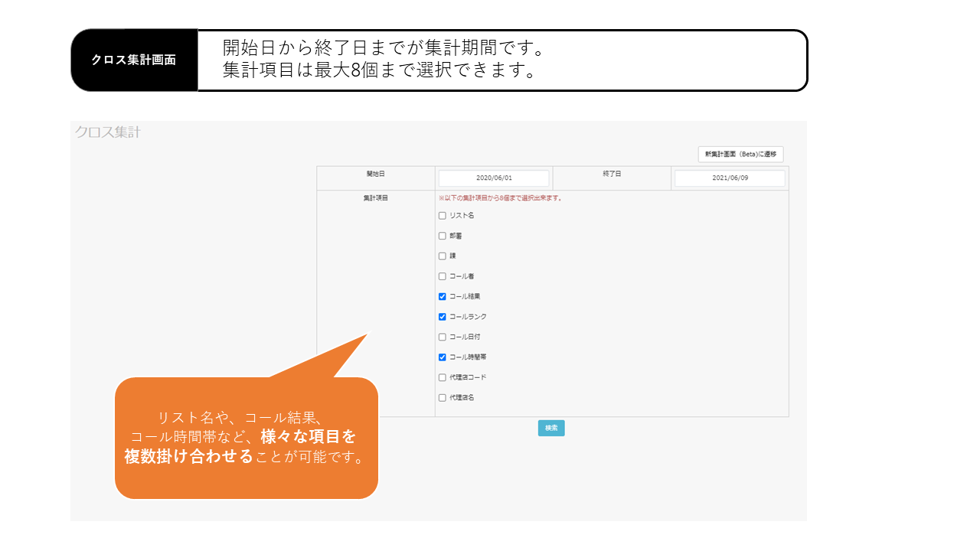Check the リスト名 checkbox
This screenshot has height=551, width=980.
pyautogui.click(x=443, y=216)
